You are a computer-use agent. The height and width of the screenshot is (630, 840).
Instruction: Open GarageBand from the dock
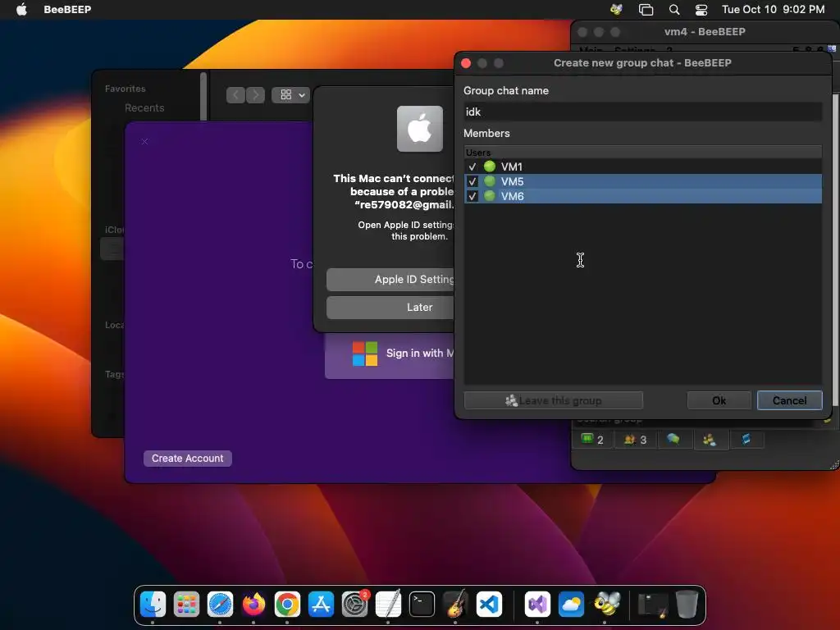click(x=455, y=605)
